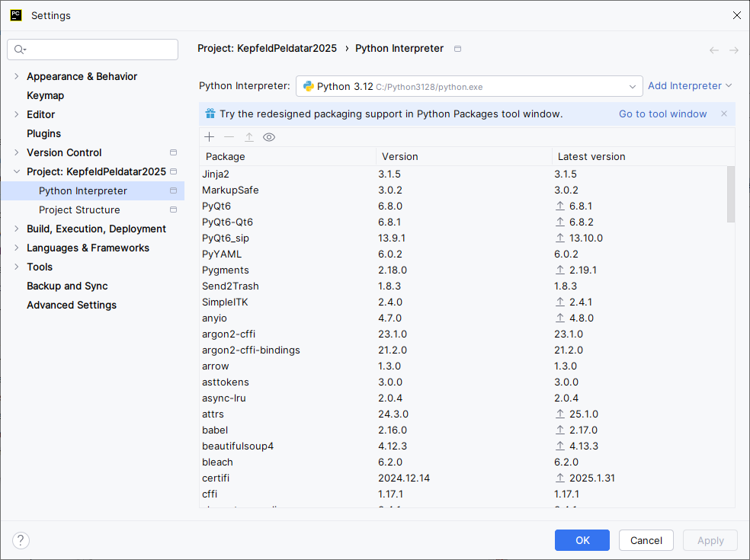The height and width of the screenshot is (560, 750).
Task: Click upgrade arrow beside version 13.10.0
Action: click(560, 238)
